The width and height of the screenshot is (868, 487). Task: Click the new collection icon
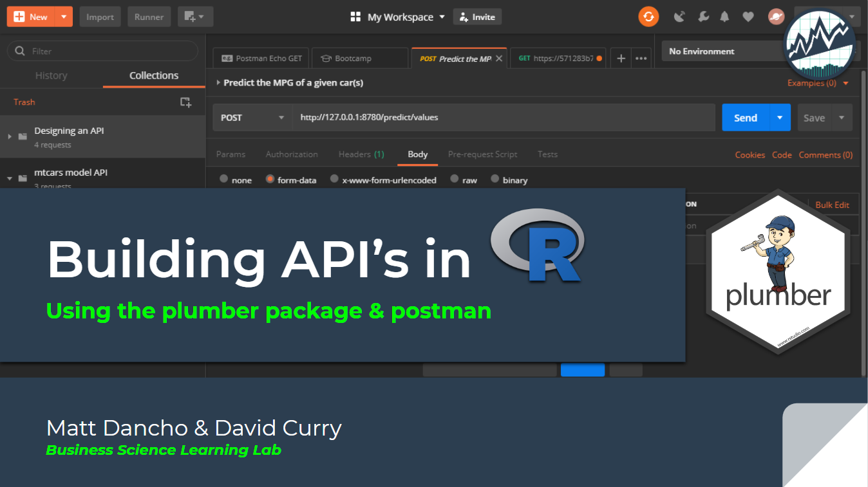click(x=185, y=102)
